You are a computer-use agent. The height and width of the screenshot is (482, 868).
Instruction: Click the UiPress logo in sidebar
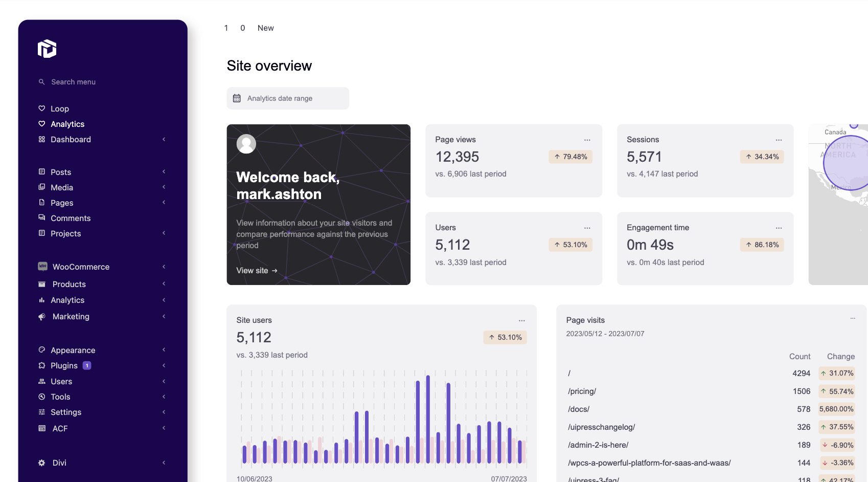coord(47,49)
